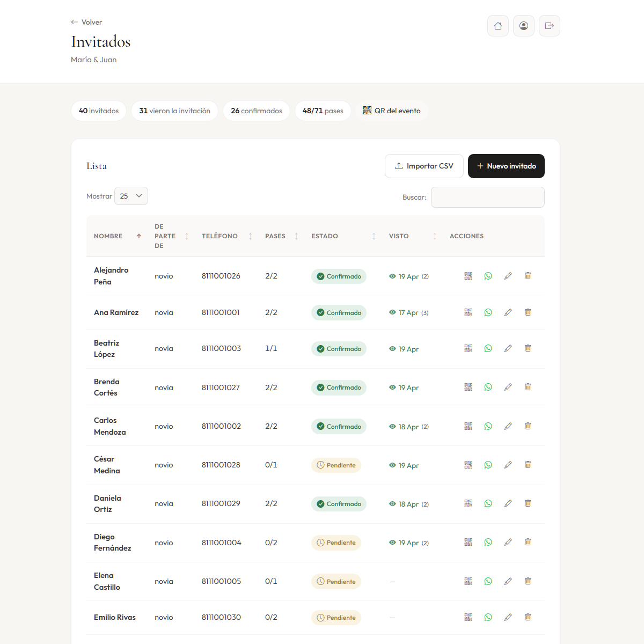Image resolution: width=644 pixels, height=644 pixels.
Task: Open the Mostrar 25 rows dropdown
Action: coord(131,196)
